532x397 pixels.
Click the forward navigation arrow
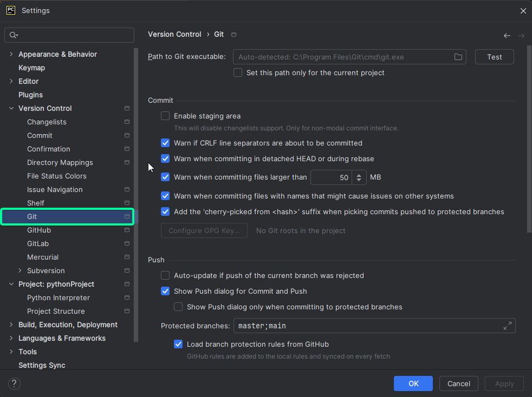pyautogui.click(x=520, y=35)
